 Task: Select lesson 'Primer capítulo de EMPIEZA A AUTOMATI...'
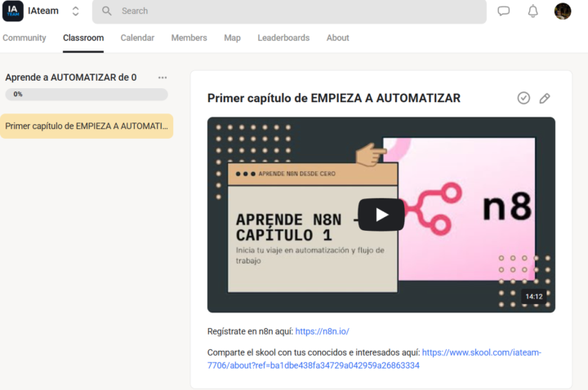[87, 126]
